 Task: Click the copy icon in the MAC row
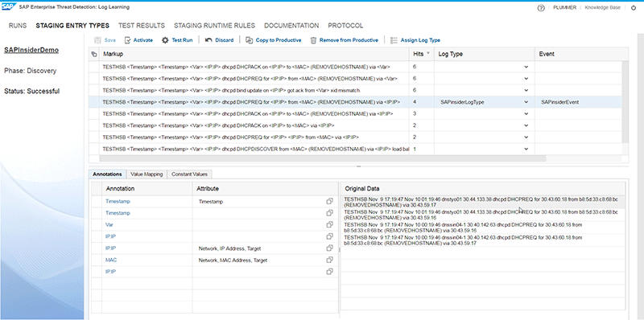coord(329,260)
